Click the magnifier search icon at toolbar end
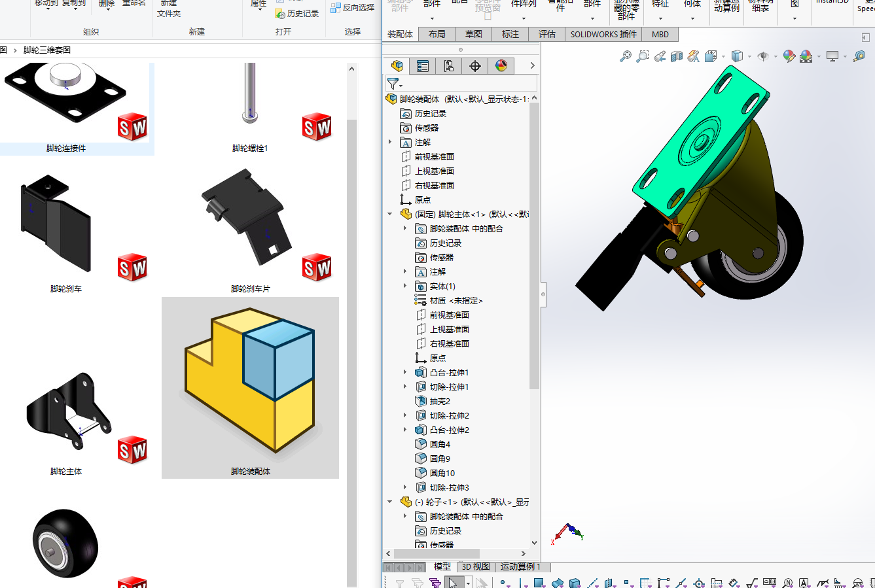 pos(859,56)
